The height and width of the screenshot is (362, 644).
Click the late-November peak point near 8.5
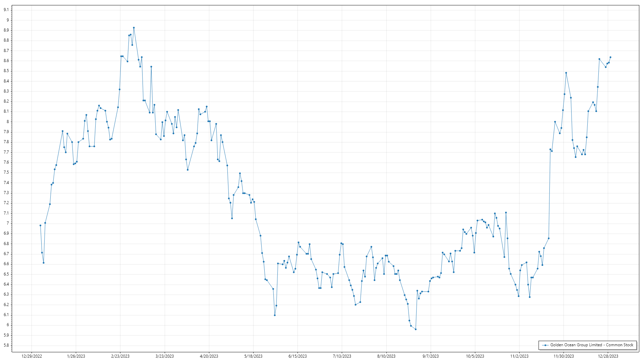tap(566, 73)
